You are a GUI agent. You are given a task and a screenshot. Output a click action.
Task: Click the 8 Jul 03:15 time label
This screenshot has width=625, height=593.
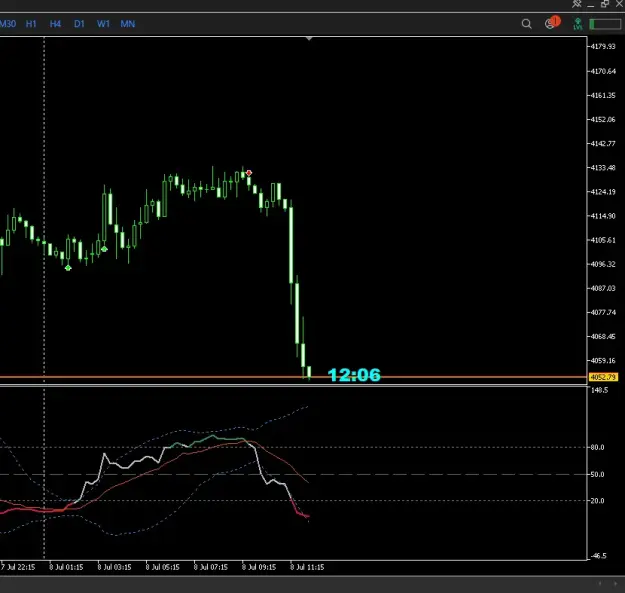(114, 567)
